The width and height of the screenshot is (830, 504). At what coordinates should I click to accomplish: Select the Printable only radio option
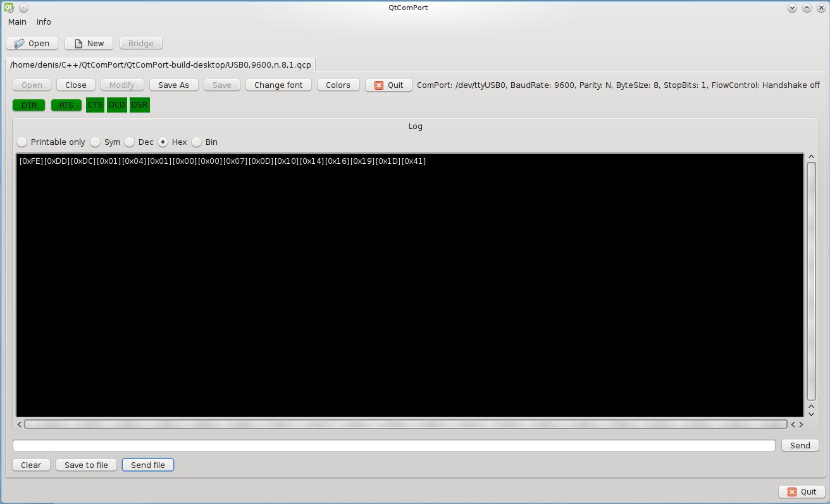51,142
